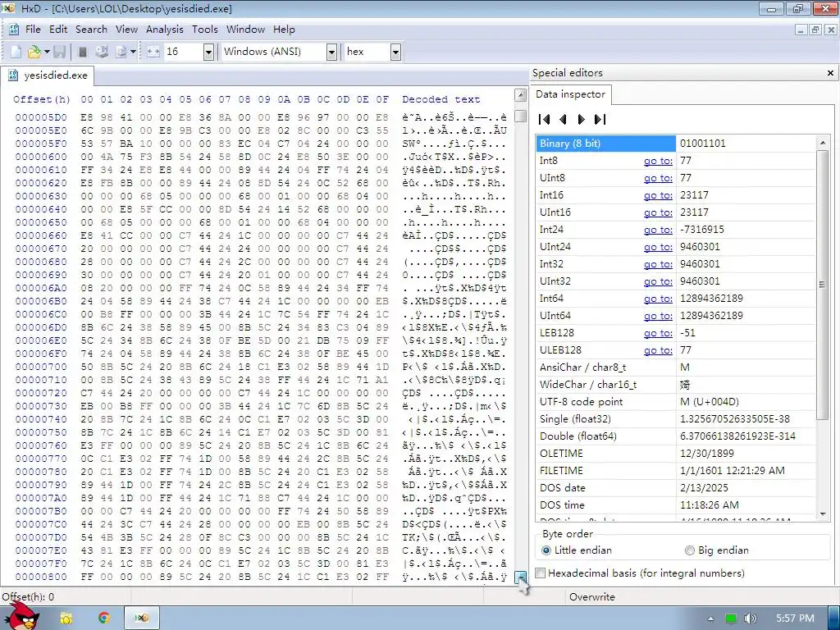
Task: Click go to link for Int24
Action: point(658,230)
